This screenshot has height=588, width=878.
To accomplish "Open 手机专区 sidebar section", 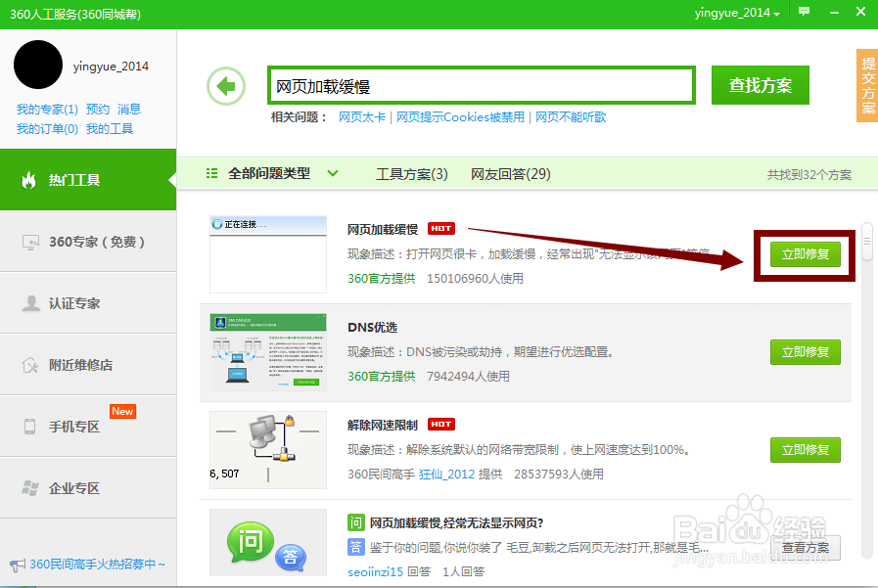I will [88, 427].
